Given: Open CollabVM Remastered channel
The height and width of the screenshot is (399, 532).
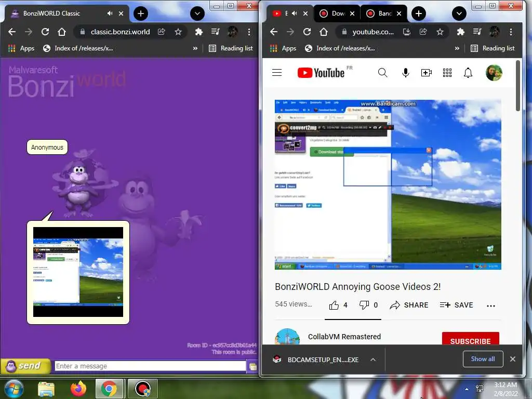Looking at the screenshot, I should tap(344, 337).
